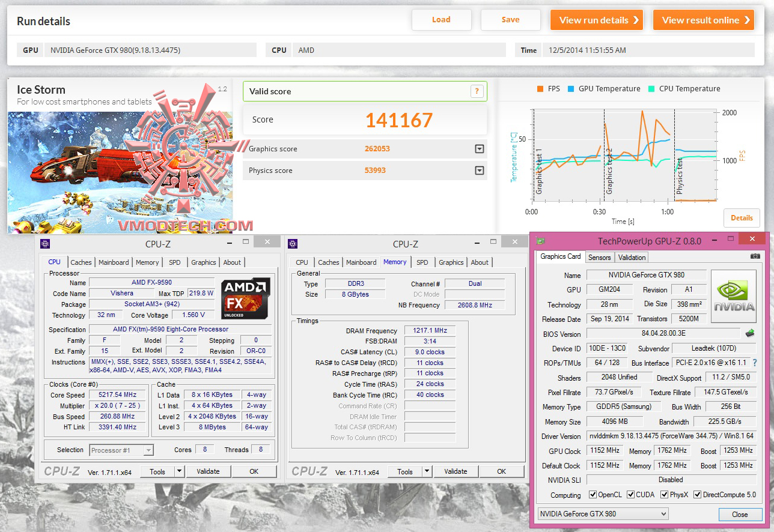Image resolution: width=774 pixels, height=532 pixels.
Task: Expand the Graphics score details arrow
Action: 480,149
